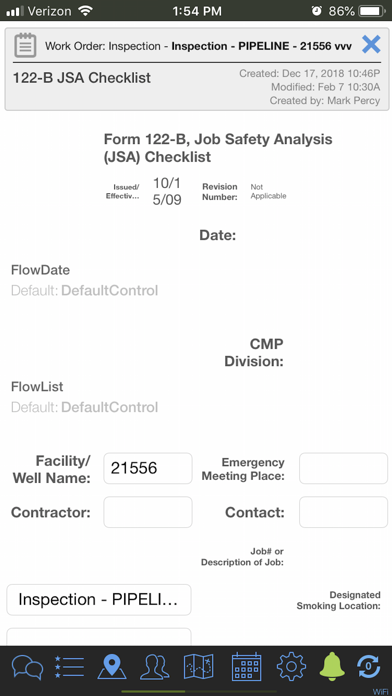Select the Facility/Well Name field with 21556
Image resolution: width=392 pixels, height=696 pixels.
tap(148, 468)
